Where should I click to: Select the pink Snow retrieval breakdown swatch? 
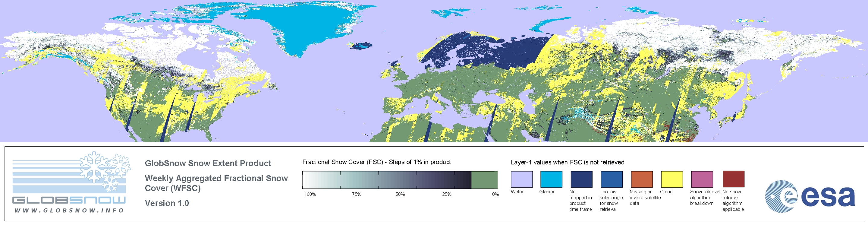702,179
